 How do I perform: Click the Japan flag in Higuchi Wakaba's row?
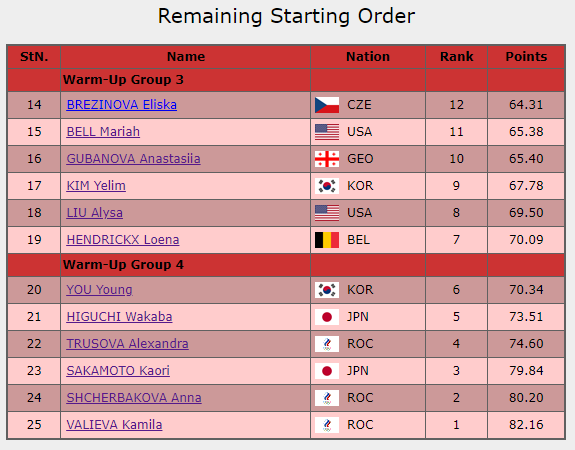tap(327, 317)
